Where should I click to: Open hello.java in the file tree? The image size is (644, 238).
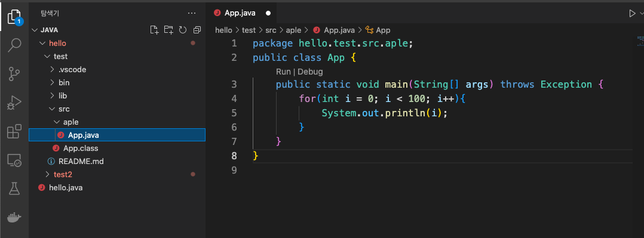117,187
